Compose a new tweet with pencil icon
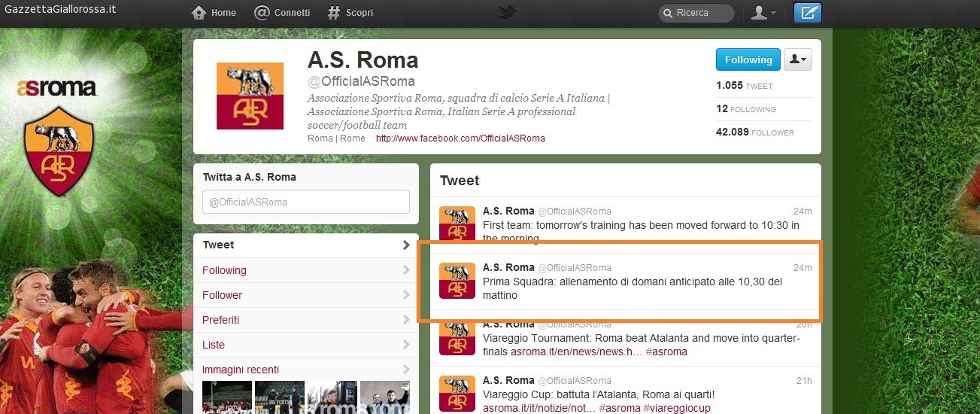Image resolution: width=980 pixels, height=414 pixels. 808,13
